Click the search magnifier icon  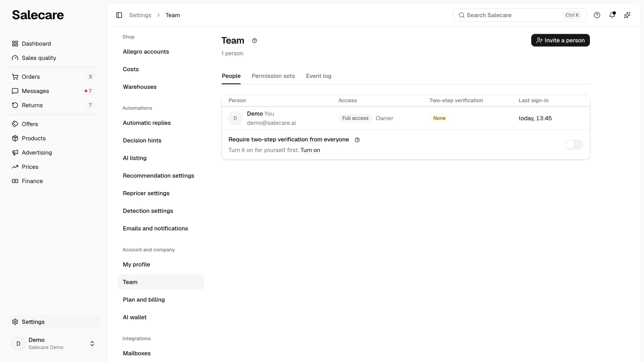[x=462, y=15]
